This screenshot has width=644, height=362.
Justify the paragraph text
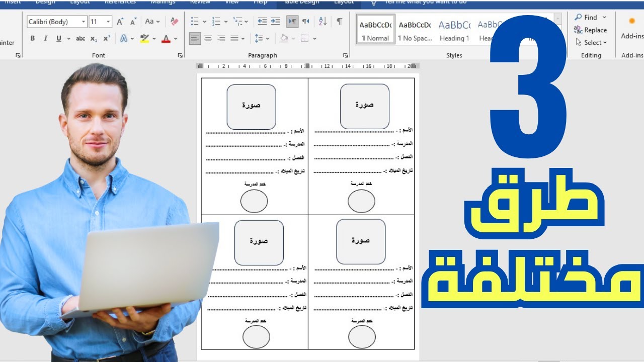pos(234,38)
